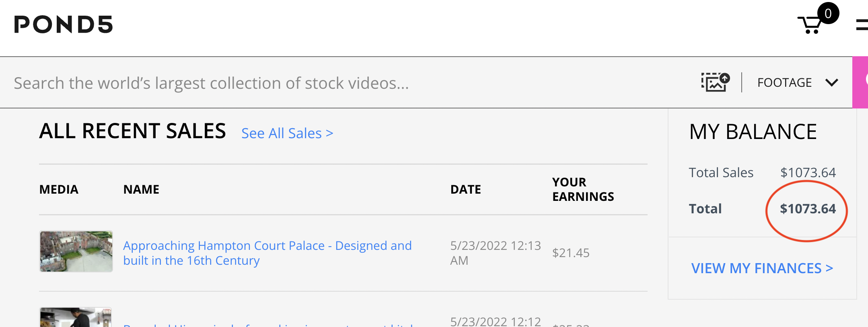The width and height of the screenshot is (868, 327).
Task: Click the YOUR EARNINGS column header
Action: click(x=583, y=189)
